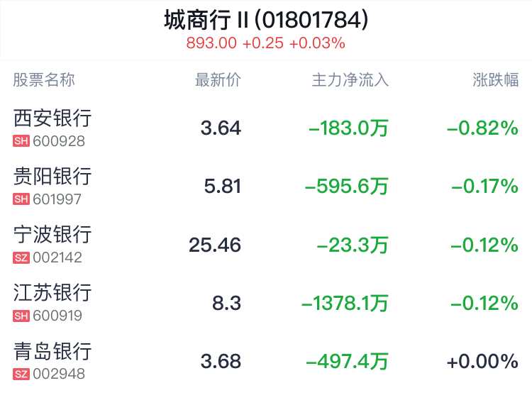The height and width of the screenshot is (400, 532).
Task: Click the SH badge beside 601997
Action: (x=21, y=199)
